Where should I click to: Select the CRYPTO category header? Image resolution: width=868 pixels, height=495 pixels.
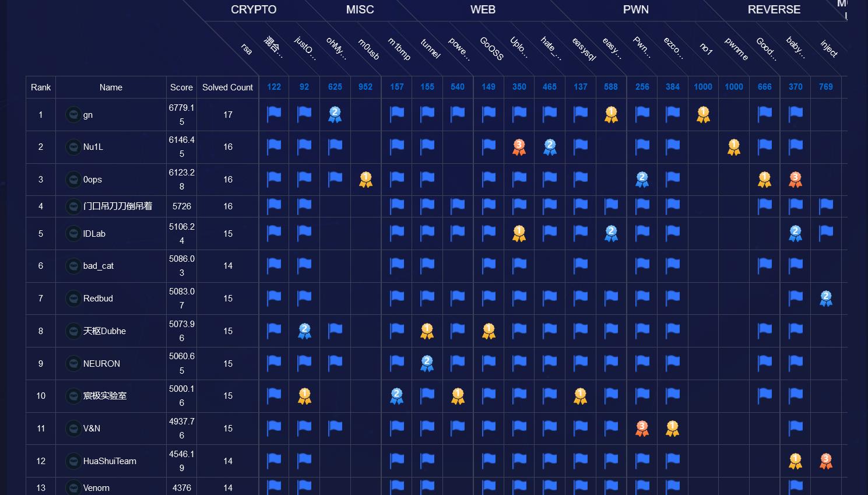point(254,9)
